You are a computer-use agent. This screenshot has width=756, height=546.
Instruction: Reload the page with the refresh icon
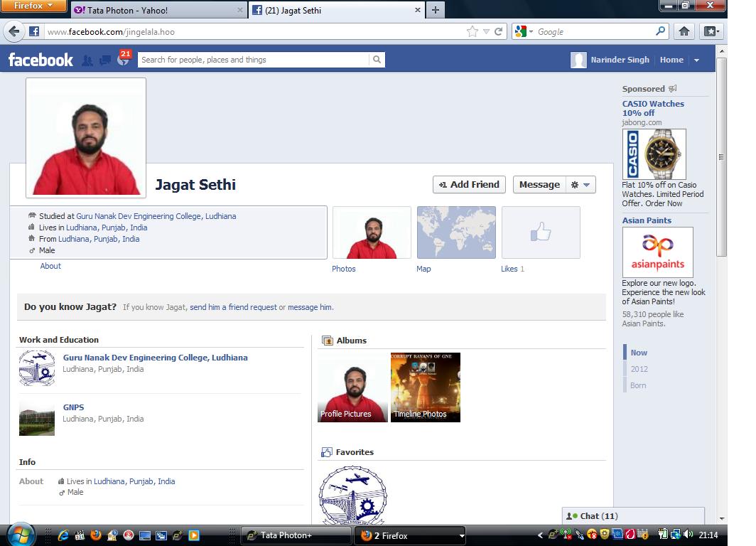(499, 31)
